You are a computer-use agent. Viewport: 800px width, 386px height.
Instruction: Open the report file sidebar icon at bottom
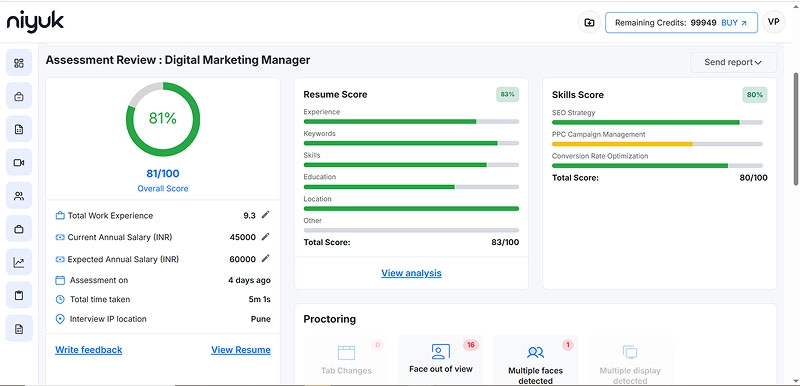(x=19, y=329)
